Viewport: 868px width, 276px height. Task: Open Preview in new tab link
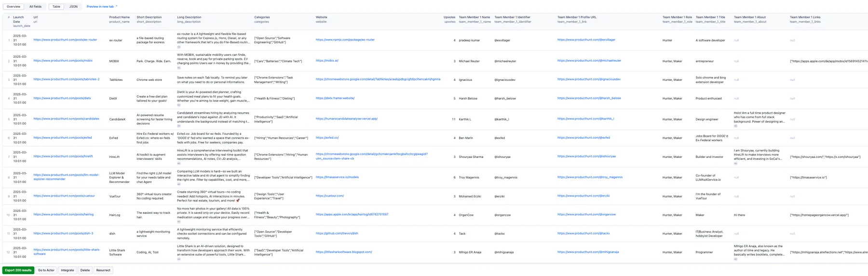[102, 7]
